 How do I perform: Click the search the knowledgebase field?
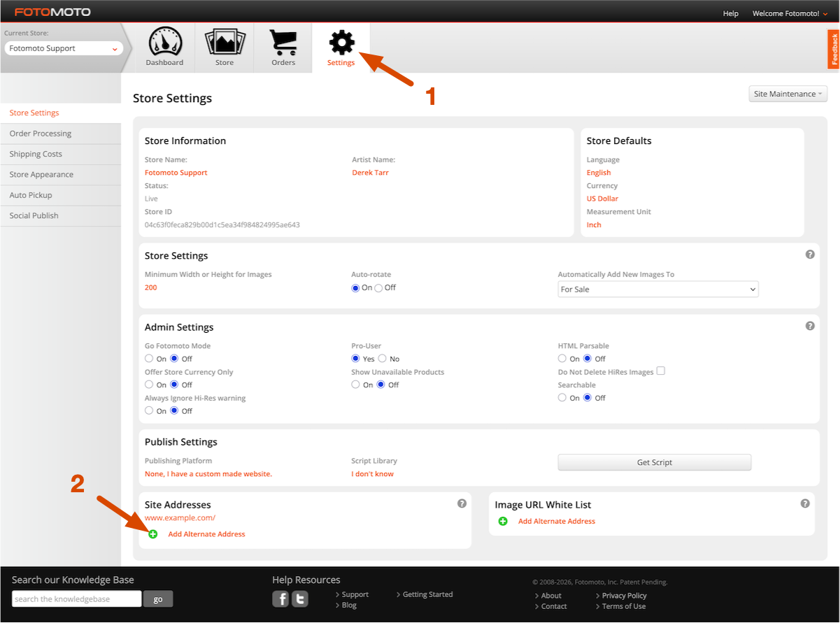click(x=76, y=599)
